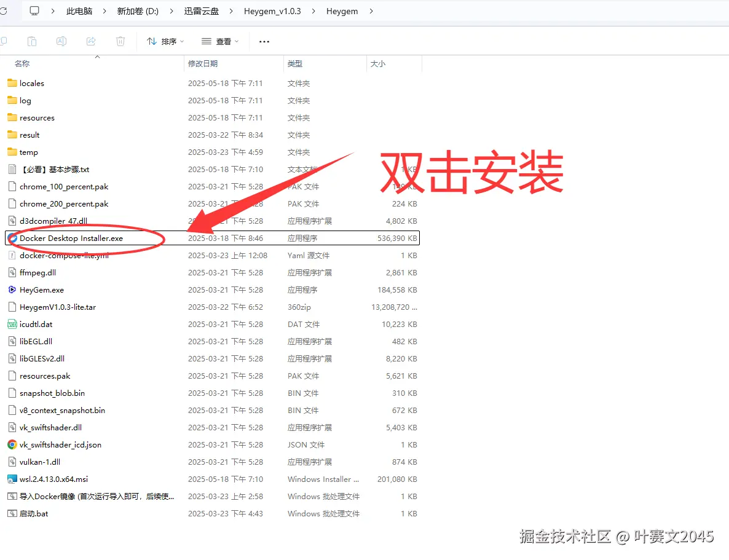Sort by the 修改日期 column header
Image resolution: width=729 pixels, height=560 pixels.
click(203, 64)
